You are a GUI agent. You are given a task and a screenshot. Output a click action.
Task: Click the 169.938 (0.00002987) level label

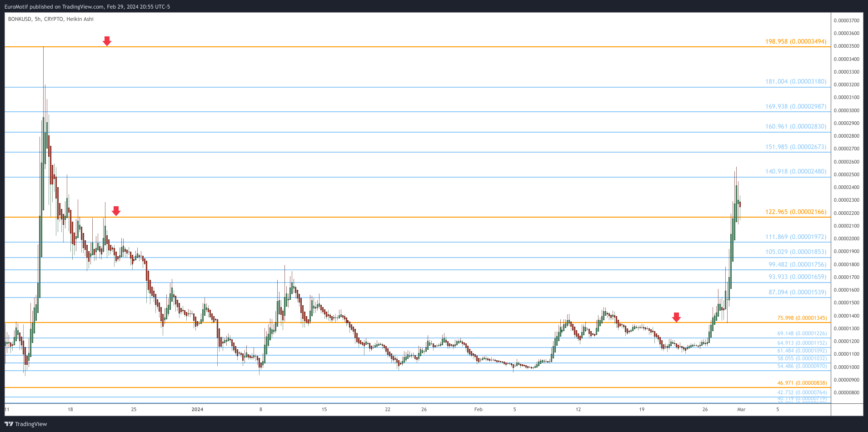(x=796, y=107)
